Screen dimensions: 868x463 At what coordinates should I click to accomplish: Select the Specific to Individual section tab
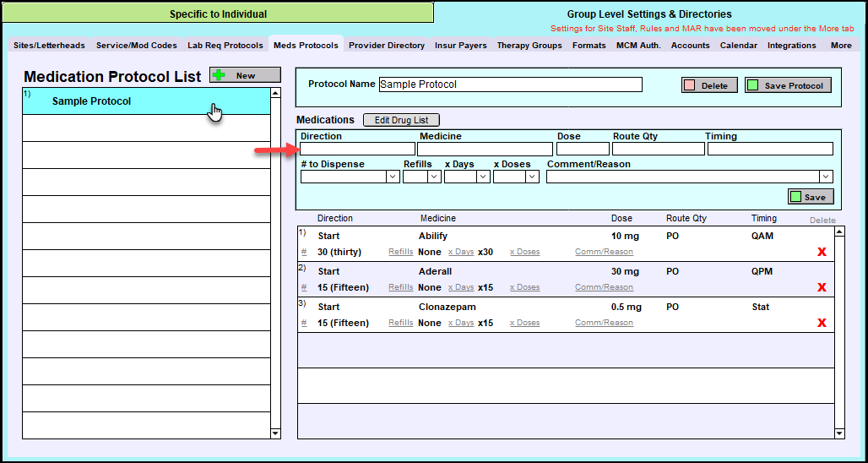point(218,14)
